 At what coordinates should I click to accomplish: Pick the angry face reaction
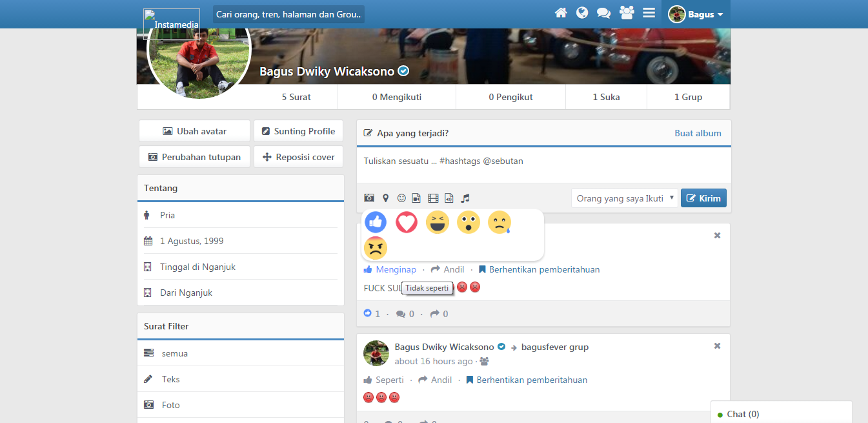376,248
